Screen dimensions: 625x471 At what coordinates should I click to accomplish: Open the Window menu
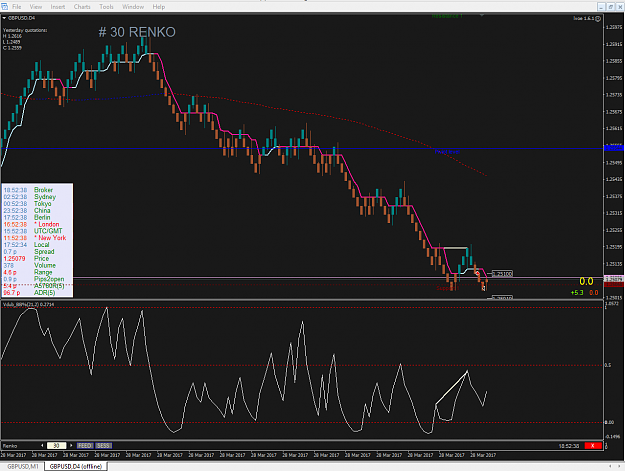tap(133, 7)
